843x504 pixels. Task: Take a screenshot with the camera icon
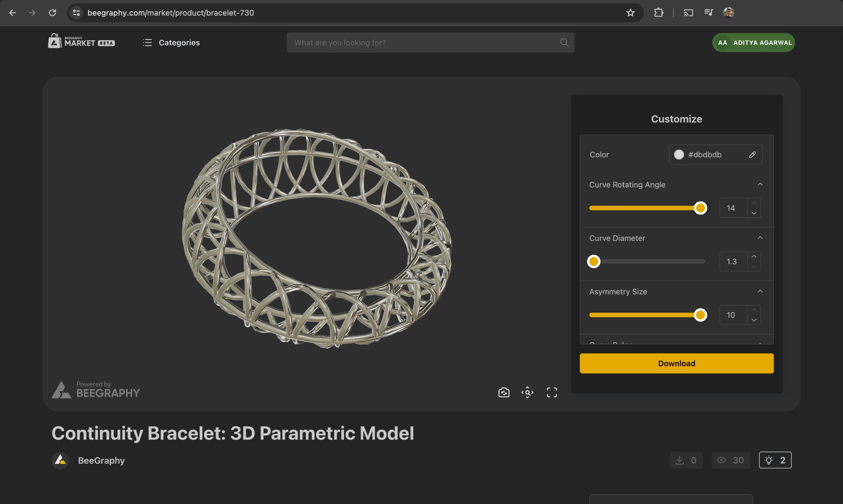[504, 392]
